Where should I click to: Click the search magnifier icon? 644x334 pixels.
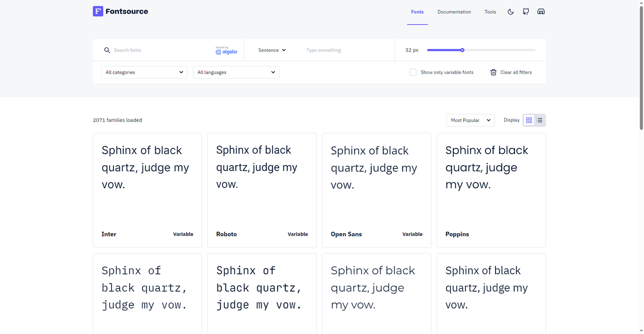[107, 50]
